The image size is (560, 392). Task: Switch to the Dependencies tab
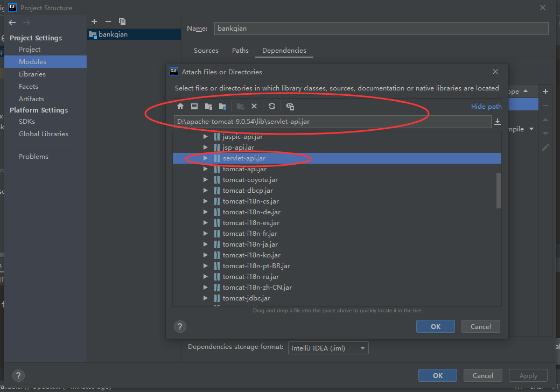click(x=284, y=51)
